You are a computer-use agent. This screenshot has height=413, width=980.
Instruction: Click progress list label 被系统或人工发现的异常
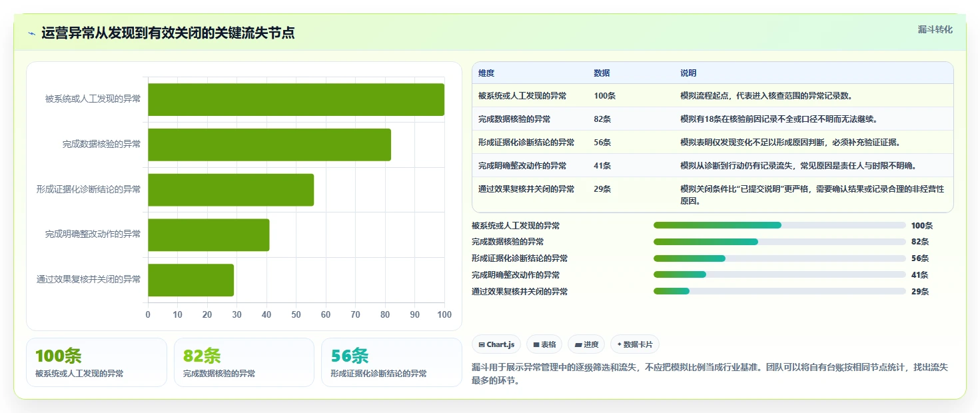[x=516, y=225]
